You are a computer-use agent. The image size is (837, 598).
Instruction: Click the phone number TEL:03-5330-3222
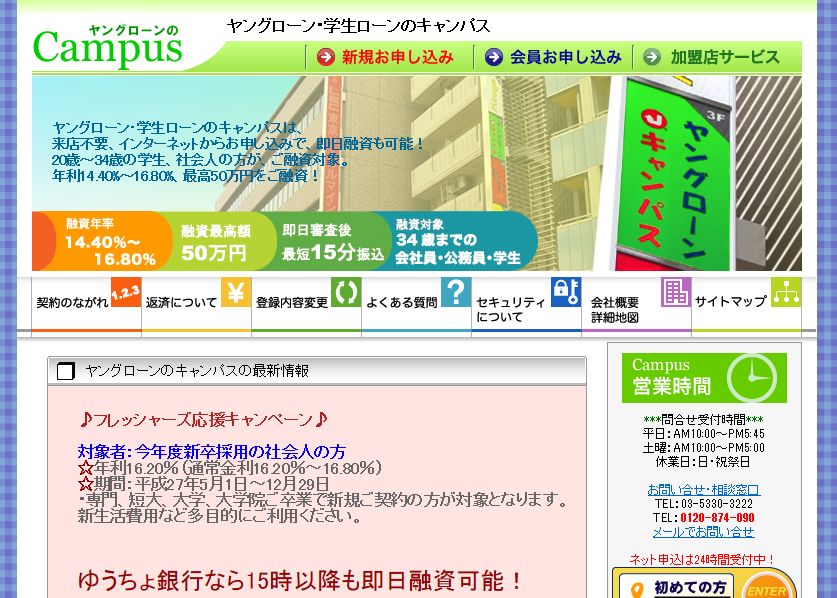(x=704, y=503)
